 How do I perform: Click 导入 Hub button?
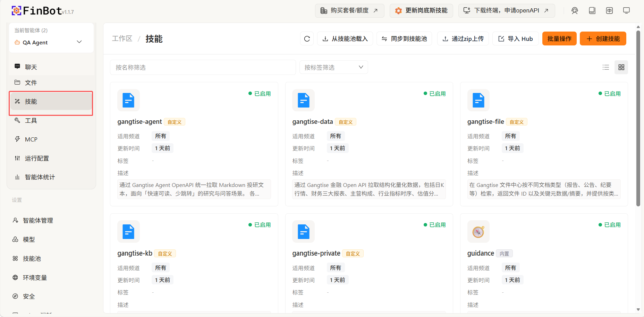pyautogui.click(x=515, y=38)
